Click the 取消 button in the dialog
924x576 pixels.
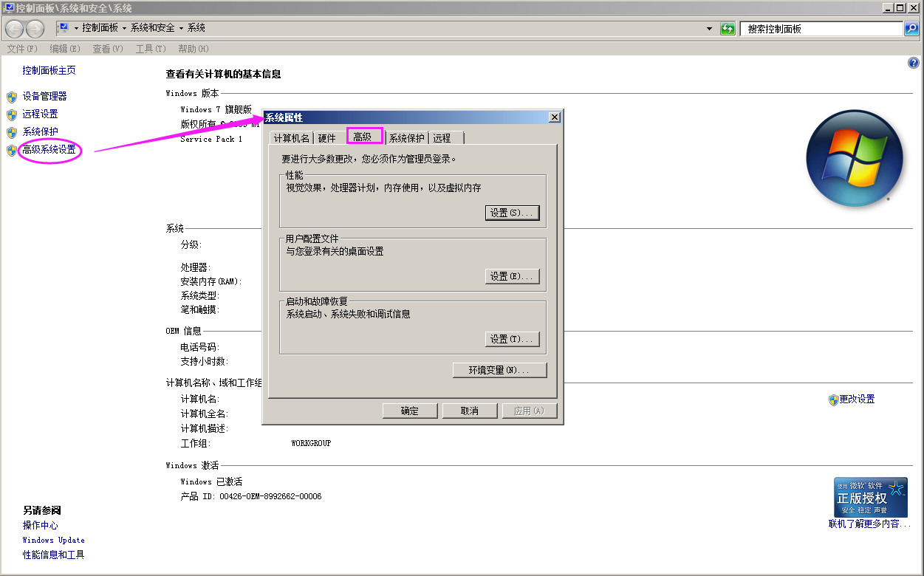[470, 411]
